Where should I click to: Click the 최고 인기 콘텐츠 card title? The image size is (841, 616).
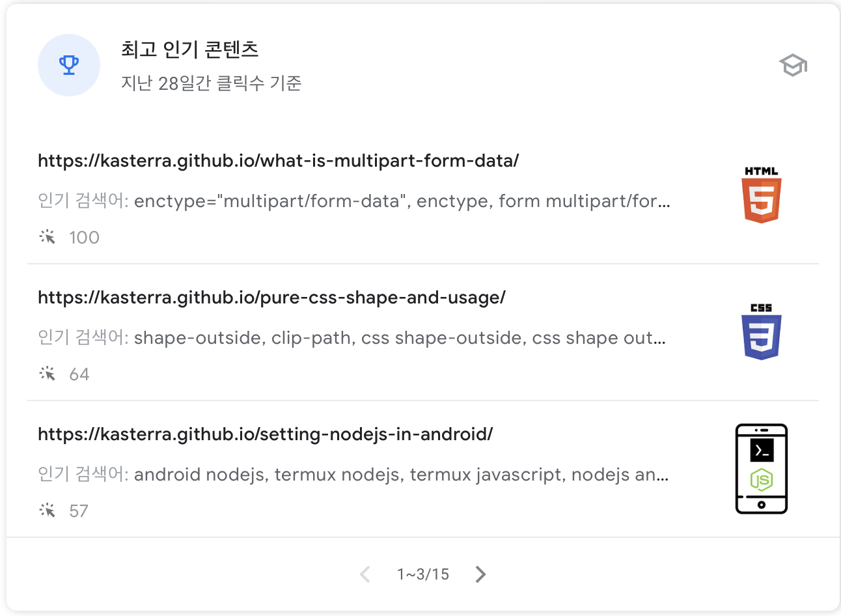189,49
